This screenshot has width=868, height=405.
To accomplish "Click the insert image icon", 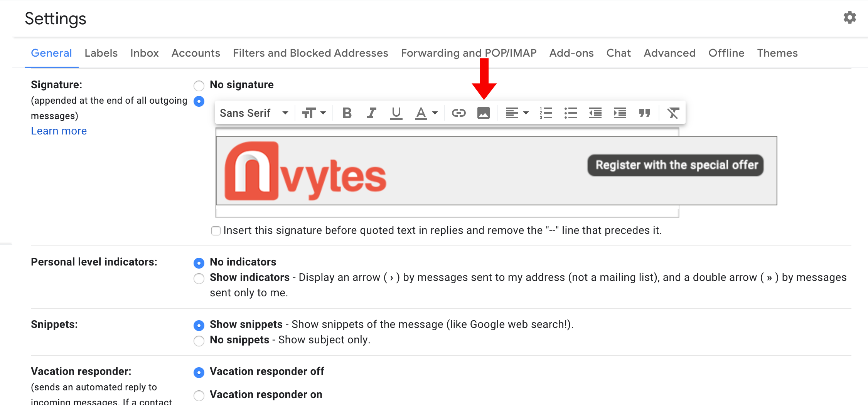I will tap(483, 113).
